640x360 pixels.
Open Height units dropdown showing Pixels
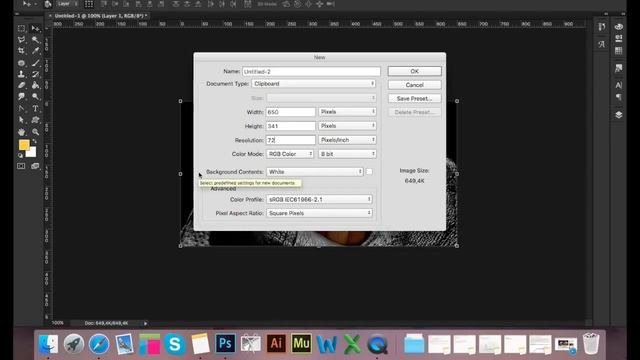tap(347, 126)
